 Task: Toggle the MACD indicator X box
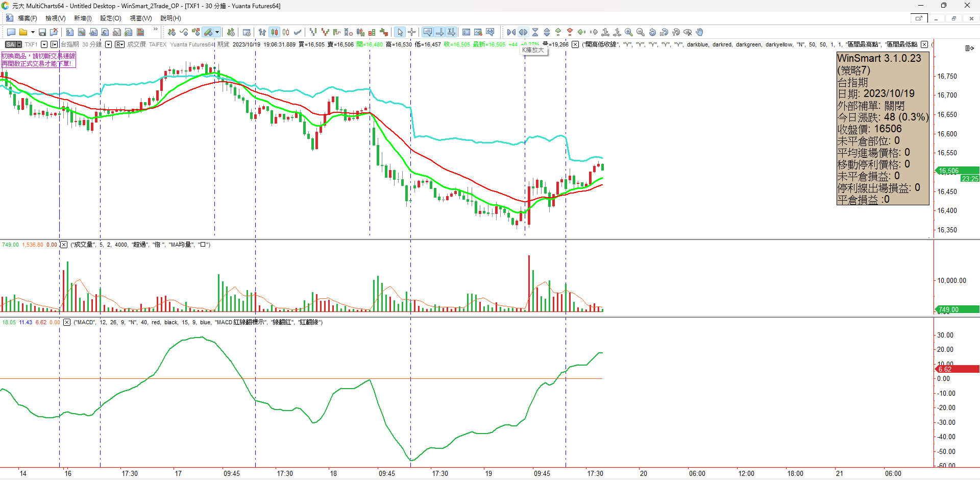click(67, 322)
